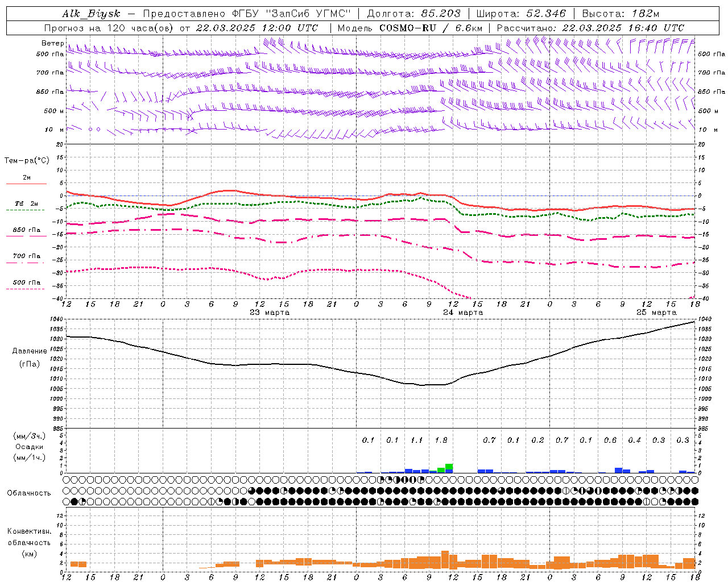Click the tallest green bar in the precipitation chart
Viewport: 728px width, 582px height.
tap(449, 467)
